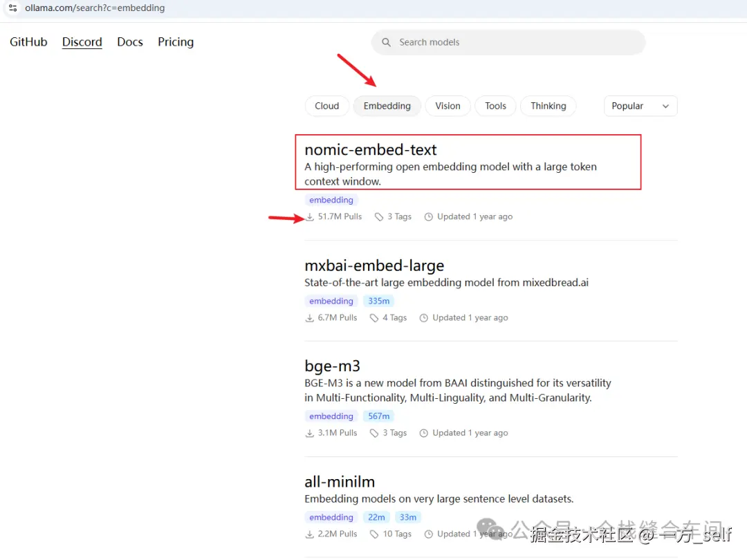
Task: Click the chevron arrow in Popular dropdown
Action: [665, 106]
